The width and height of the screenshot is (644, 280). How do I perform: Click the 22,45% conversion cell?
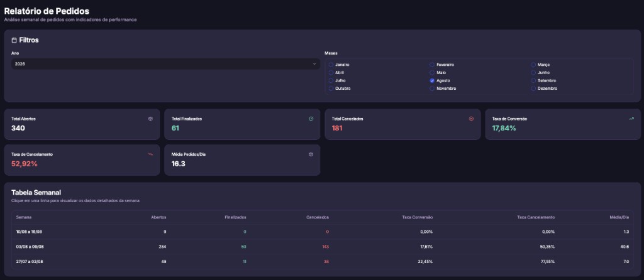[x=425, y=262]
